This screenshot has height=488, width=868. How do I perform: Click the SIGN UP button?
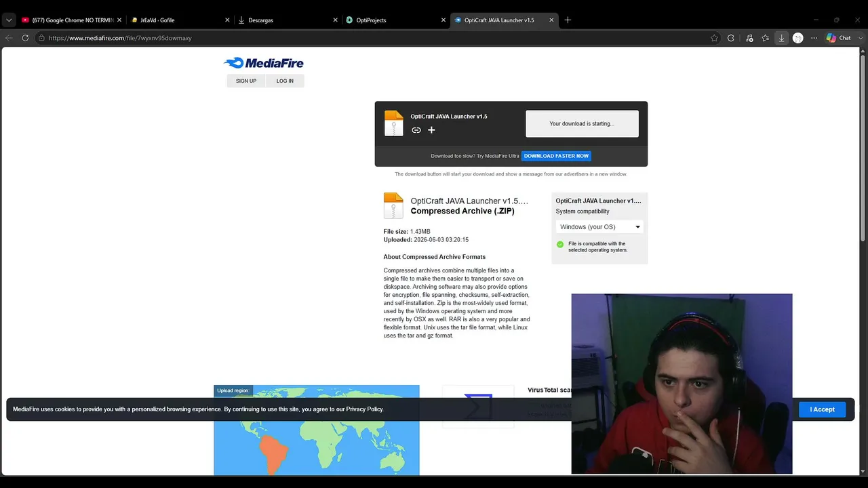246,81
